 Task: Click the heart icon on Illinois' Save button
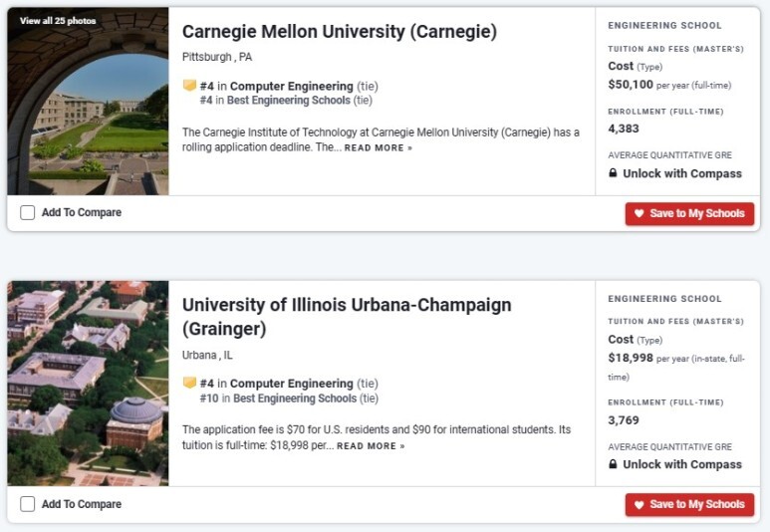pos(639,504)
